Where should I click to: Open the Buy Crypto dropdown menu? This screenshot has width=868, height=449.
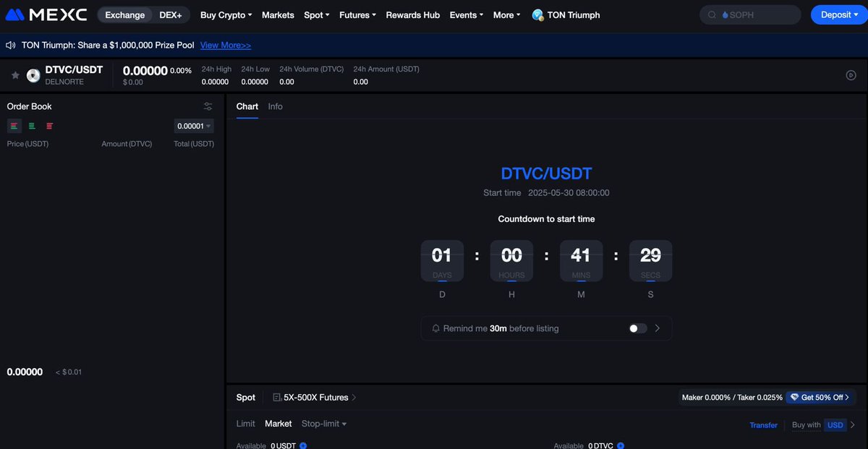tap(226, 14)
